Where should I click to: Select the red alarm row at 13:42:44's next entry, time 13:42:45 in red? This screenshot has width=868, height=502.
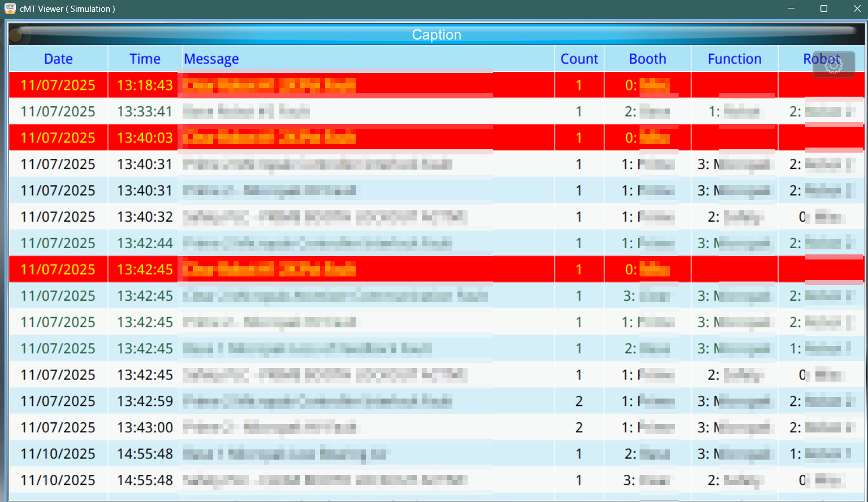(x=339, y=270)
